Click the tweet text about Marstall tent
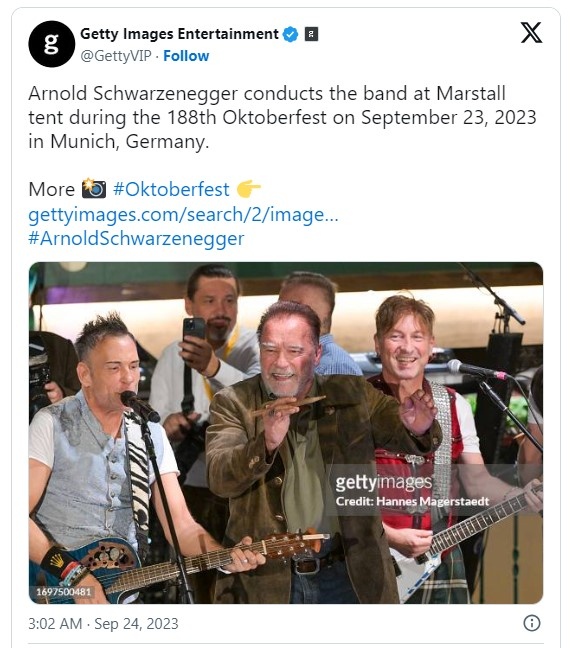This screenshot has width=573, height=648. coord(283,117)
